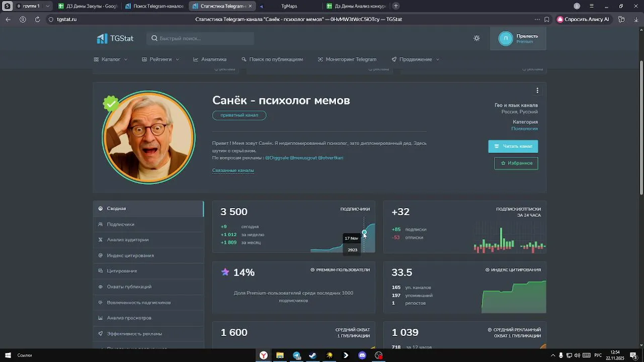Switch to TgMaps browser tab
This screenshot has height=362, width=644.
(289, 6)
